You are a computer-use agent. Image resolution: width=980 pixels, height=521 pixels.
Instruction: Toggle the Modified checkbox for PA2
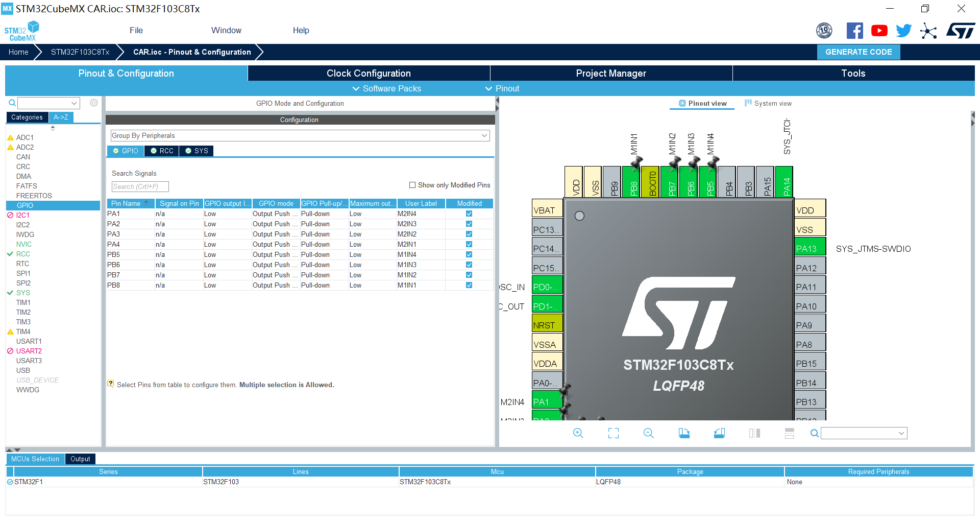tap(469, 224)
